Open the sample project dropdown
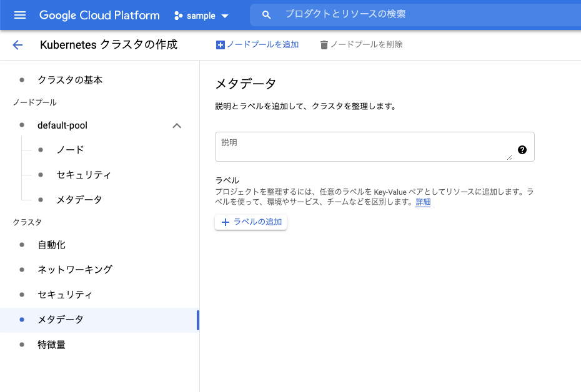The image size is (581, 392). 225,15
